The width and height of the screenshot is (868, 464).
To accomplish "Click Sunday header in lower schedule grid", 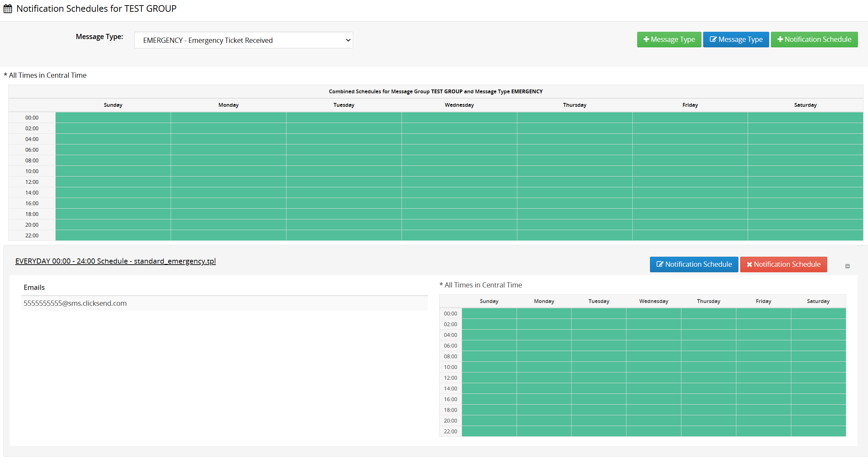I will (x=489, y=301).
